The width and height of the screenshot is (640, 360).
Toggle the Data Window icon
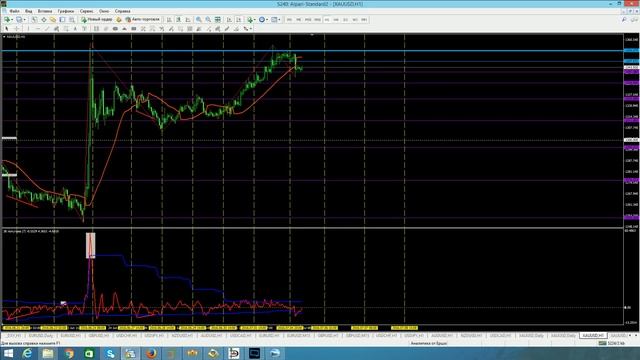point(44,20)
